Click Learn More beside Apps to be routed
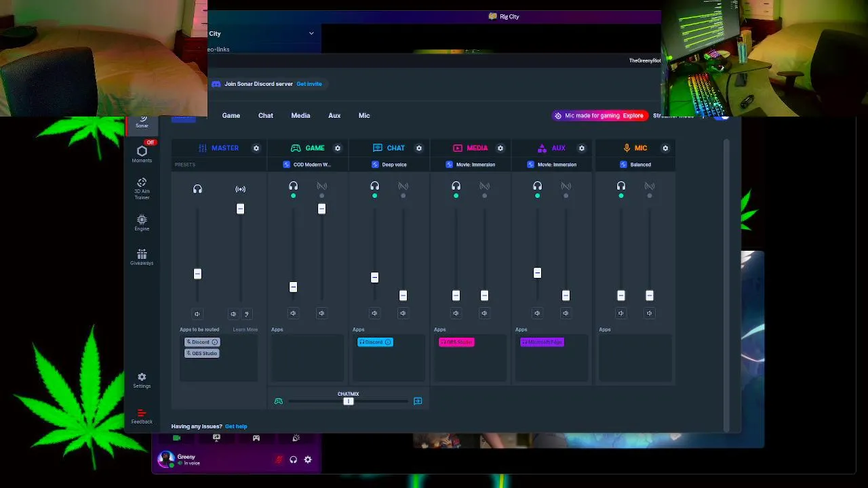 click(245, 330)
